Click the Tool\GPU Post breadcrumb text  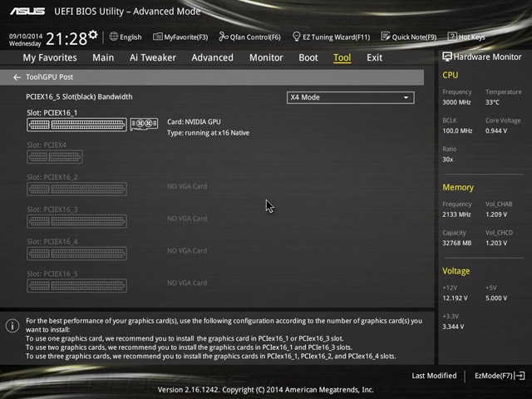tap(50, 77)
